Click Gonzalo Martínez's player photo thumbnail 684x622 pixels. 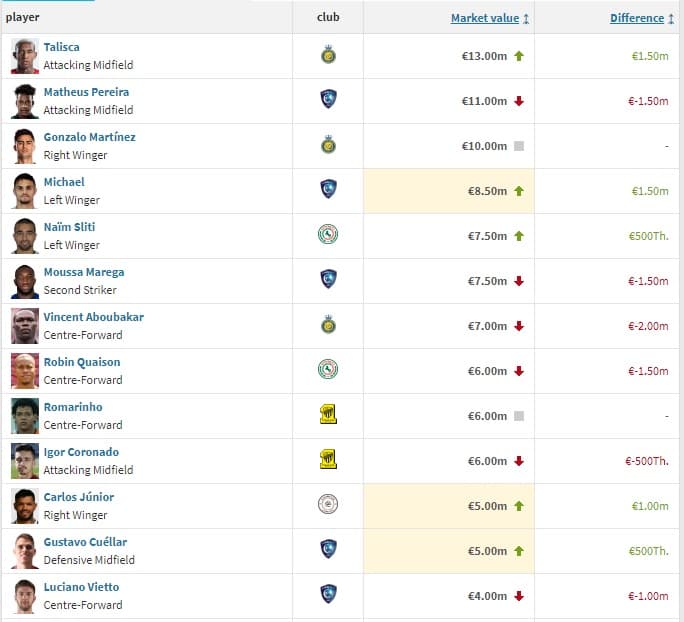point(25,146)
